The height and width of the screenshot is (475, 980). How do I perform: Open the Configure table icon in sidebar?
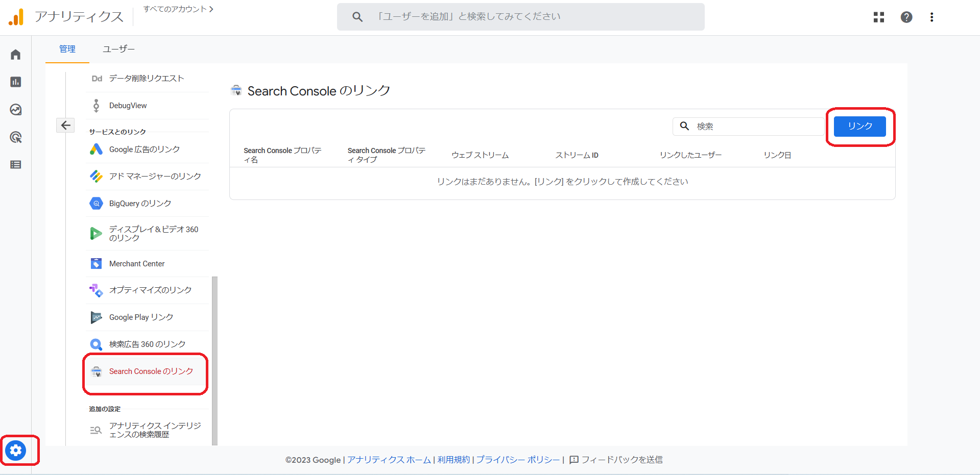pos(16,165)
